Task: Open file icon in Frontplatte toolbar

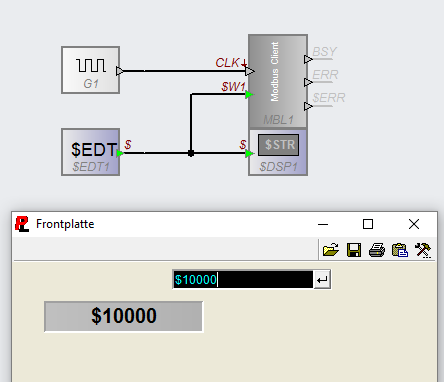Action: (x=331, y=250)
